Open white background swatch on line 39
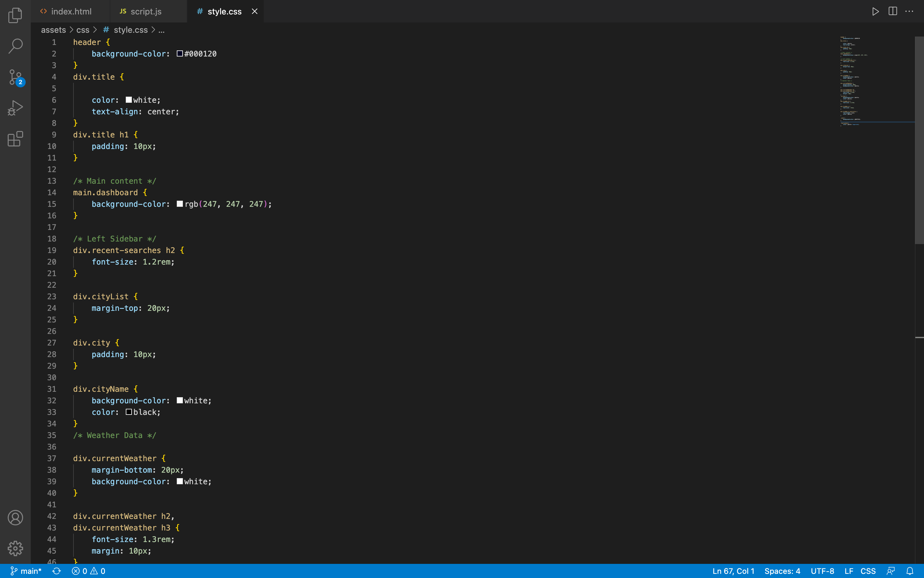 pos(180,481)
